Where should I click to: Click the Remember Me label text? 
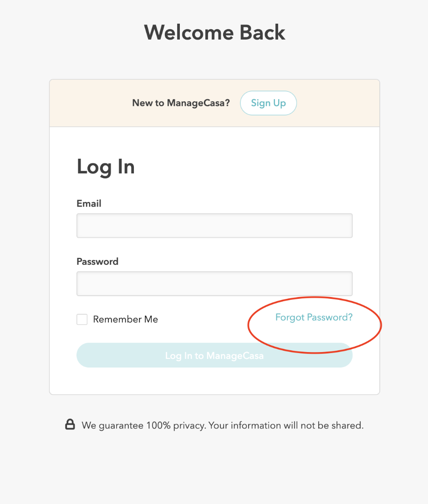pyautogui.click(x=125, y=319)
